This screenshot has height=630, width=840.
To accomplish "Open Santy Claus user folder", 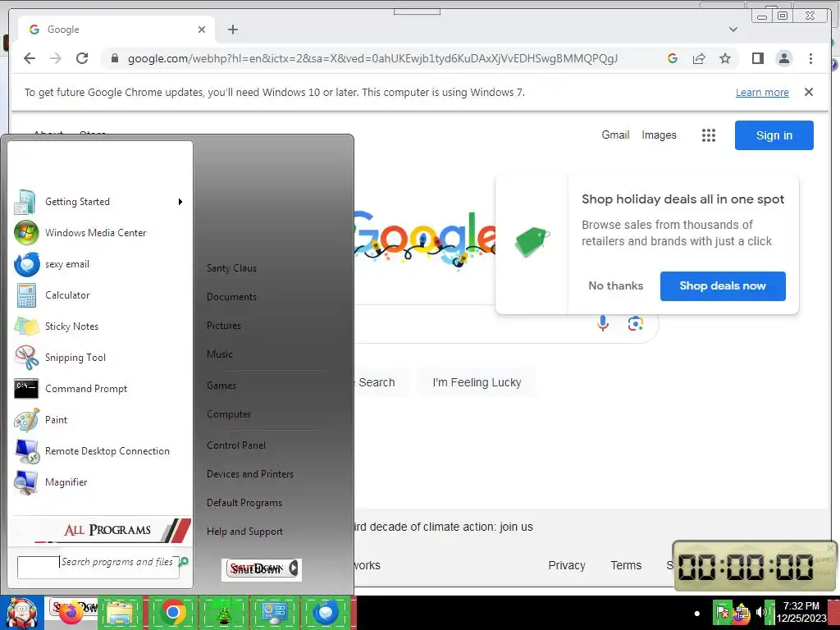I will pos(231,268).
